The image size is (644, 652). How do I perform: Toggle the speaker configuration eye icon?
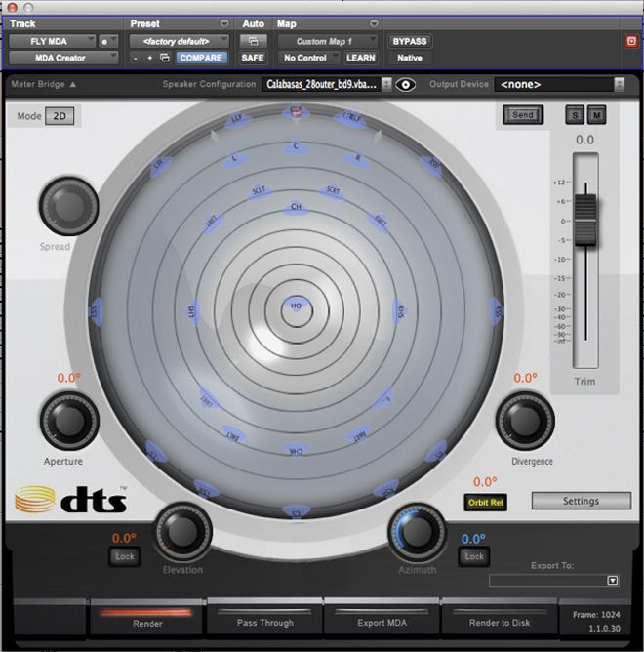pyautogui.click(x=406, y=85)
